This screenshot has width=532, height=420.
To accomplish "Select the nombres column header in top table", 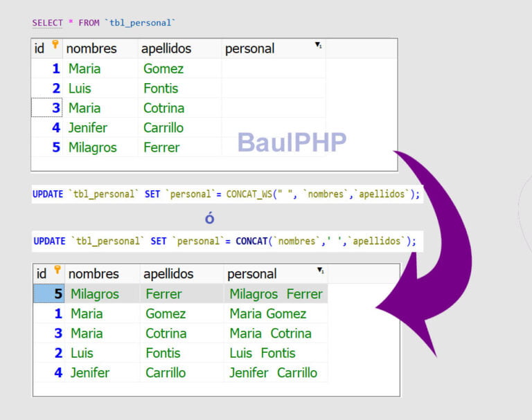I will coord(91,48).
